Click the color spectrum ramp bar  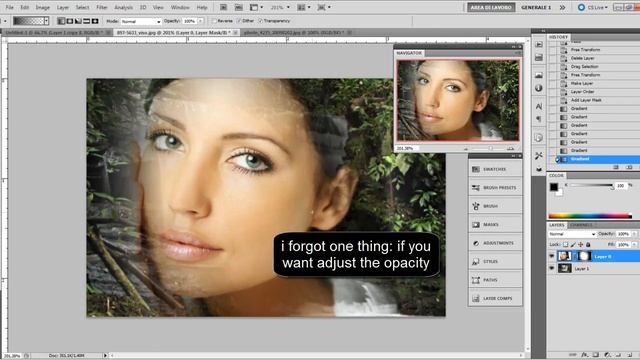pos(590,216)
